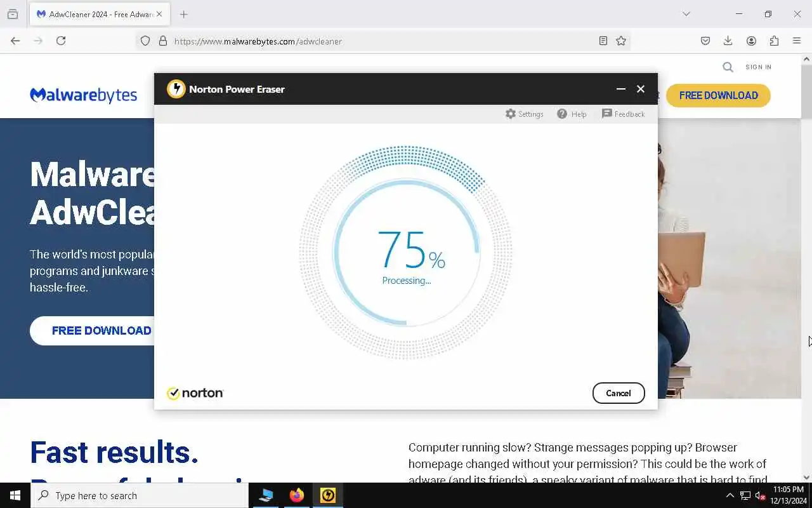Viewport: 812px width, 508px height.
Task: Click the yellow FREE DOWNLOAD button in header
Action: pyautogui.click(x=718, y=95)
